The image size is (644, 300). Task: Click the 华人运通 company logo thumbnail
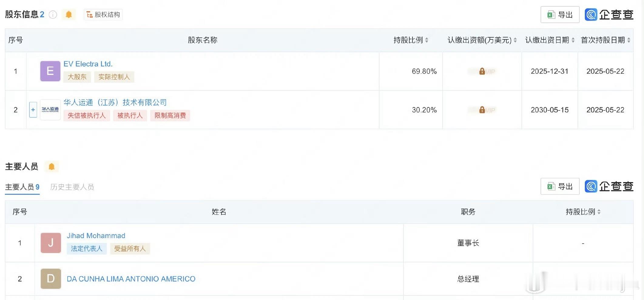pyautogui.click(x=50, y=110)
